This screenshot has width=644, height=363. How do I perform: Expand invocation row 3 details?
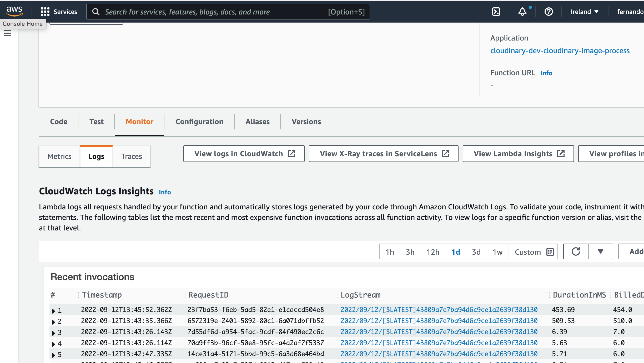[x=54, y=333]
